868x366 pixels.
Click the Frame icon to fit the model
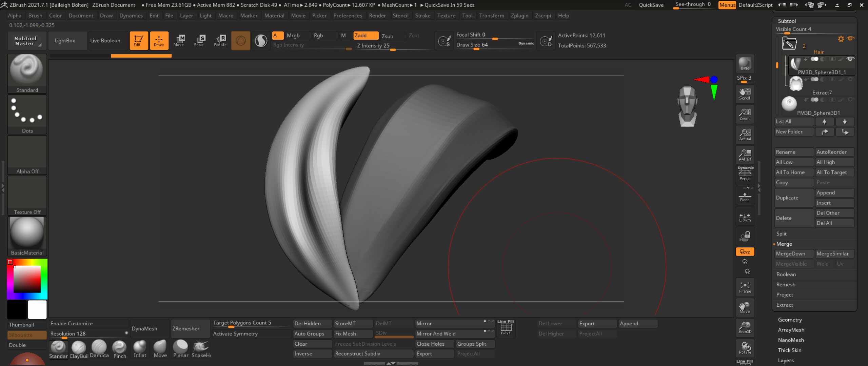[x=744, y=287]
